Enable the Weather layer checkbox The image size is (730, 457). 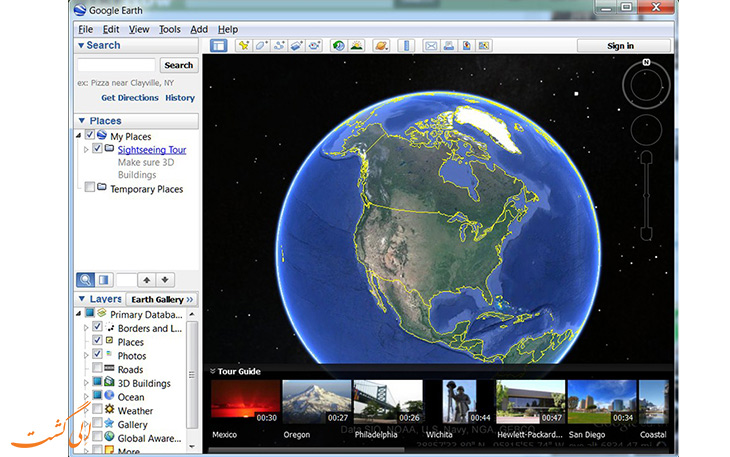[x=97, y=410]
